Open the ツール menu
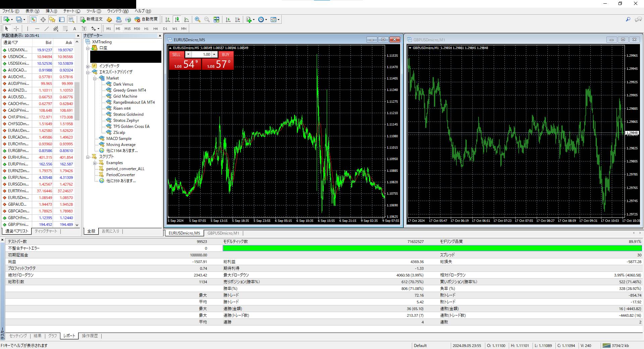The image size is (644, 349). tap(94, 11)
